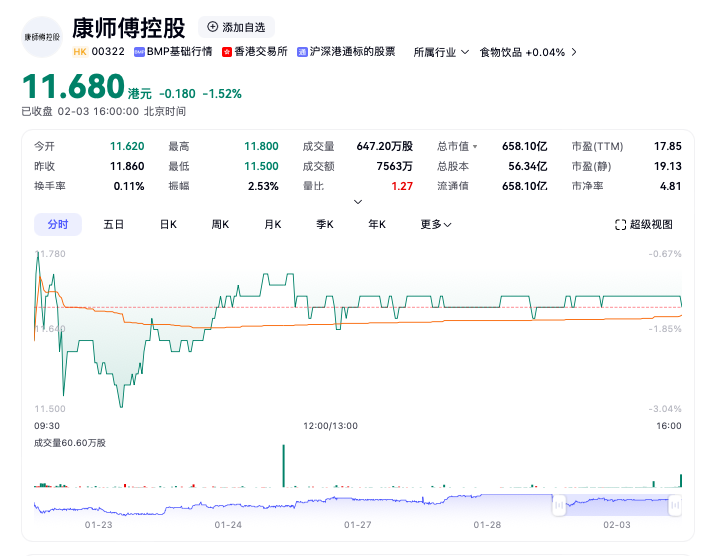Click the selected range area near 02-03
The width and height of the screenshot is (703, 556).
pyautogui.click(x=617, y=505)
